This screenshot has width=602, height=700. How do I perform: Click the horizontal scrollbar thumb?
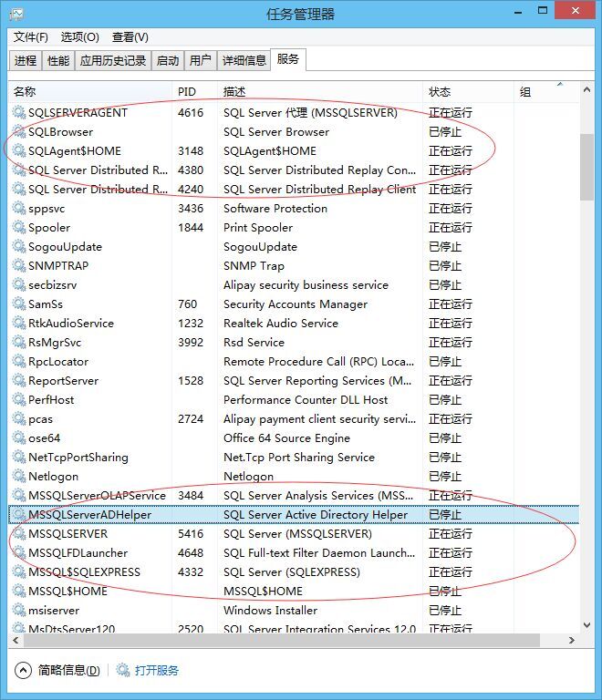[x=282, y=640]
